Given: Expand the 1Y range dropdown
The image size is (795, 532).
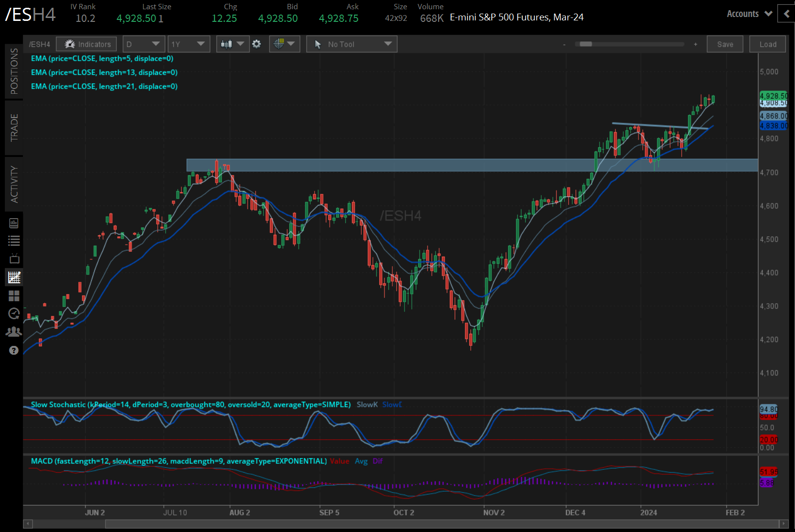Looking at the screenshot, I should pyautogui.click(x=189, y=44).
